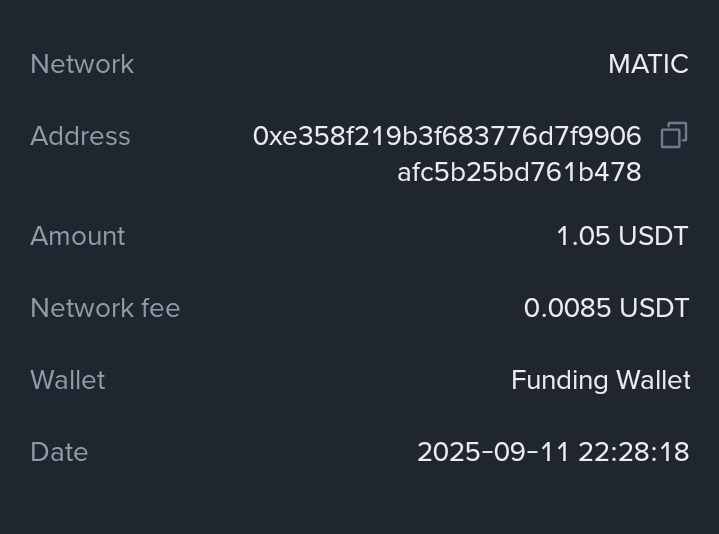Select the address line afc5b25bd761b478
This screenshot has width=719, height=534.
(519, 172)
